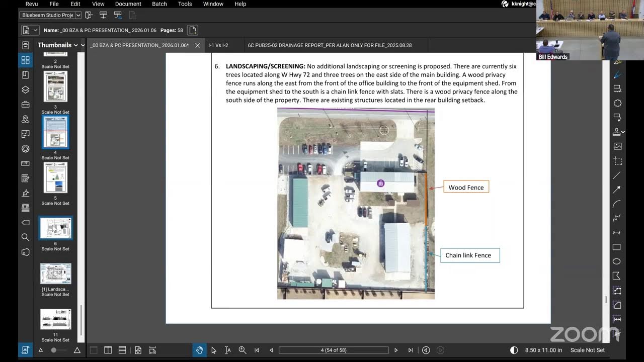Select the arrow Select tool in bottom bar

pos(213,350)
